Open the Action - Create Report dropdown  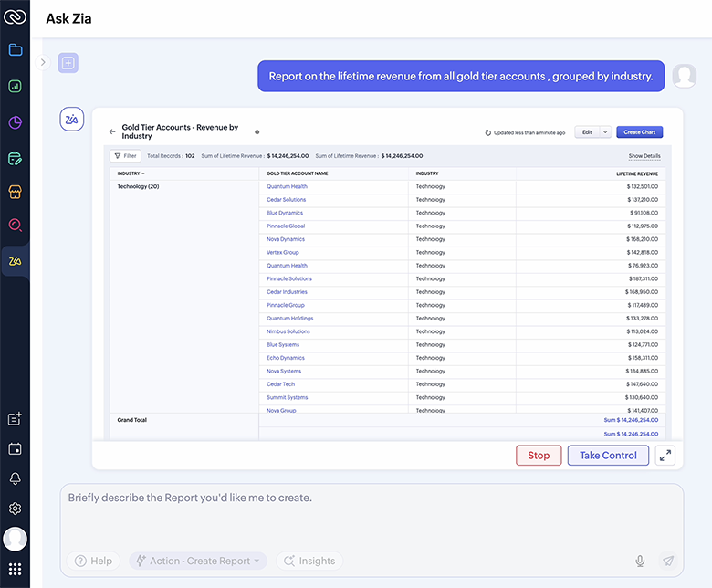point(198,561)
